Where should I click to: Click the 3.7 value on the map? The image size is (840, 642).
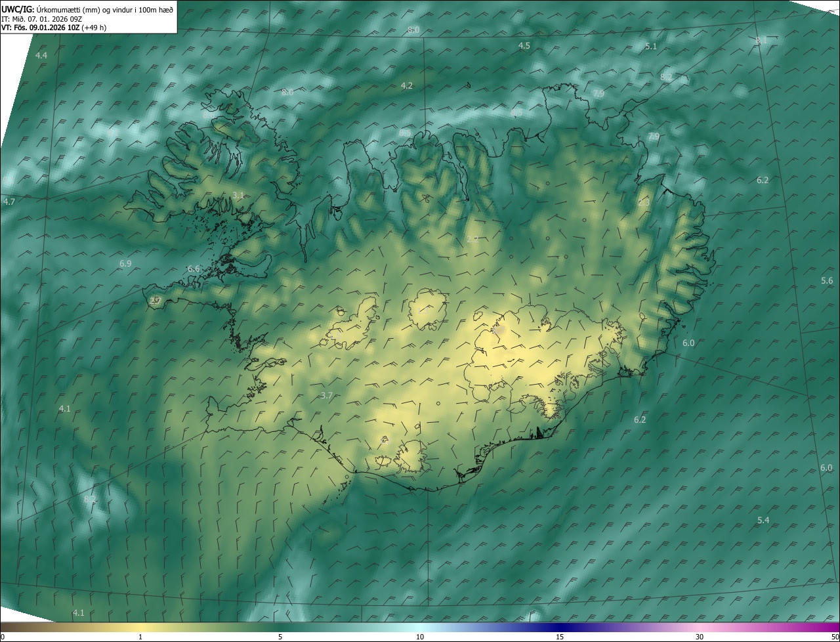click(x=327, y=395)
